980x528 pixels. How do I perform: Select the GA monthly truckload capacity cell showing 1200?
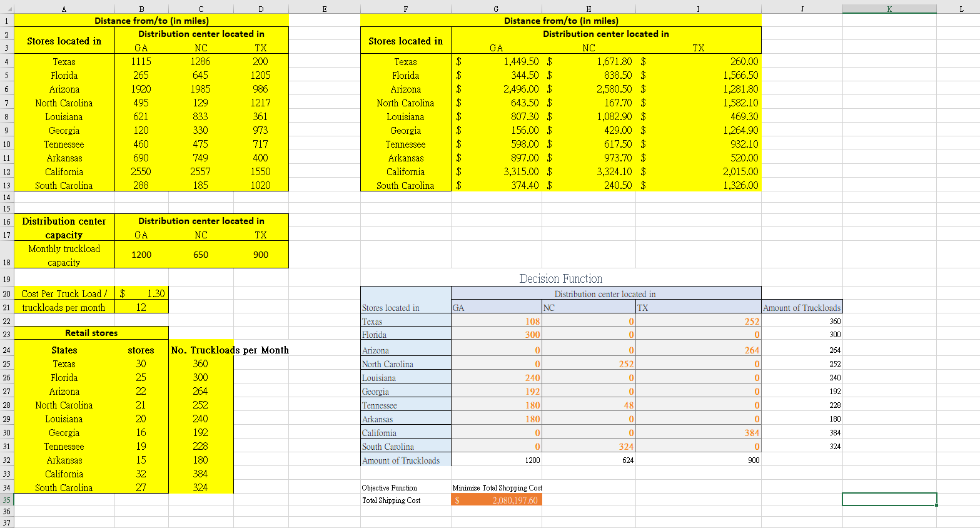click(141, 254)
